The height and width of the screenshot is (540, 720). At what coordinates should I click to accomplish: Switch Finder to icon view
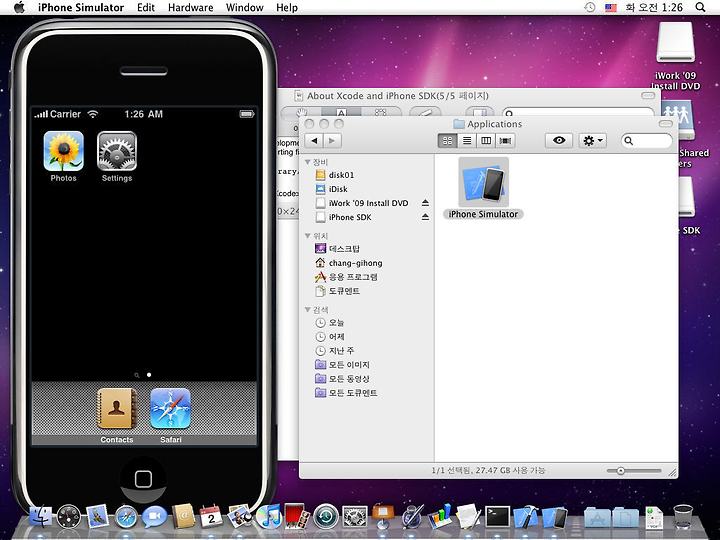pyautogui.click(x=447, y=141)
